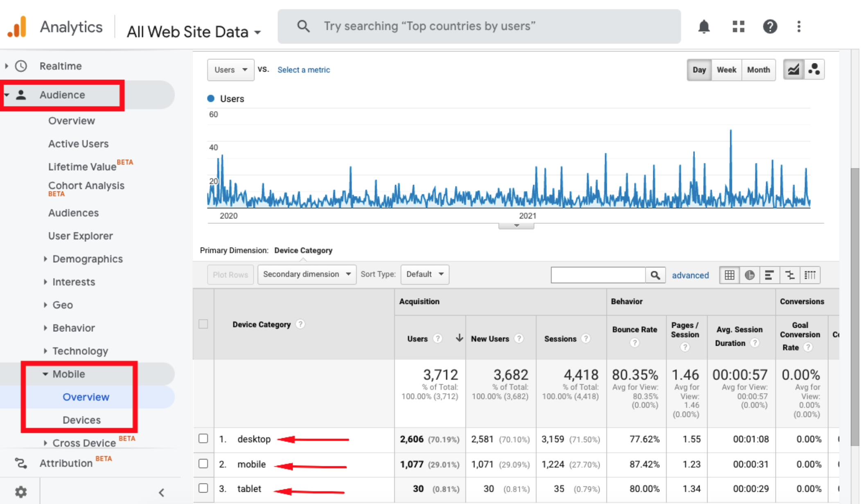866x504 pixels.
Task: Click the Pages / Session help icon
Action: point(685,347)
